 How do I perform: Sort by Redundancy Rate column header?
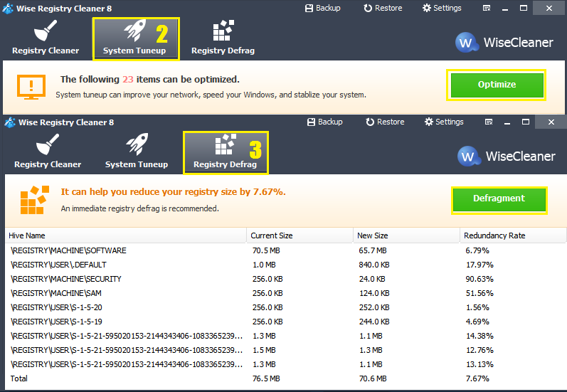[x=512, y=235]
